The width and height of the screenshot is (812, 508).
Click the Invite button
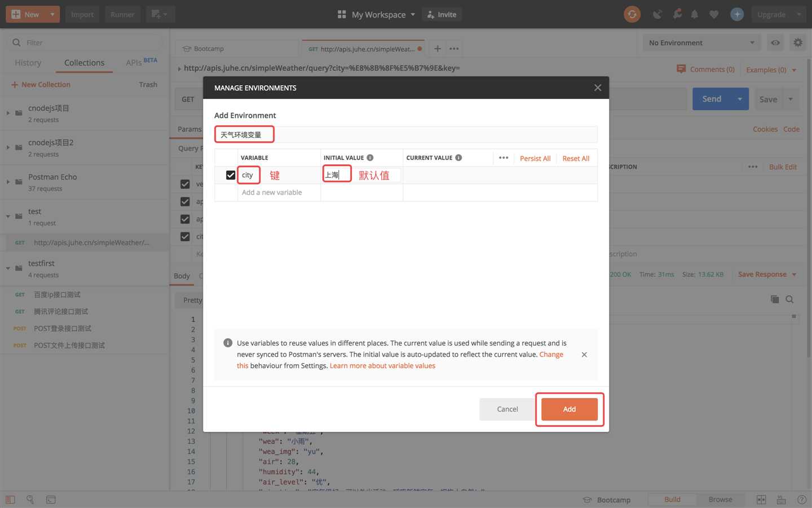pos(442,14)
